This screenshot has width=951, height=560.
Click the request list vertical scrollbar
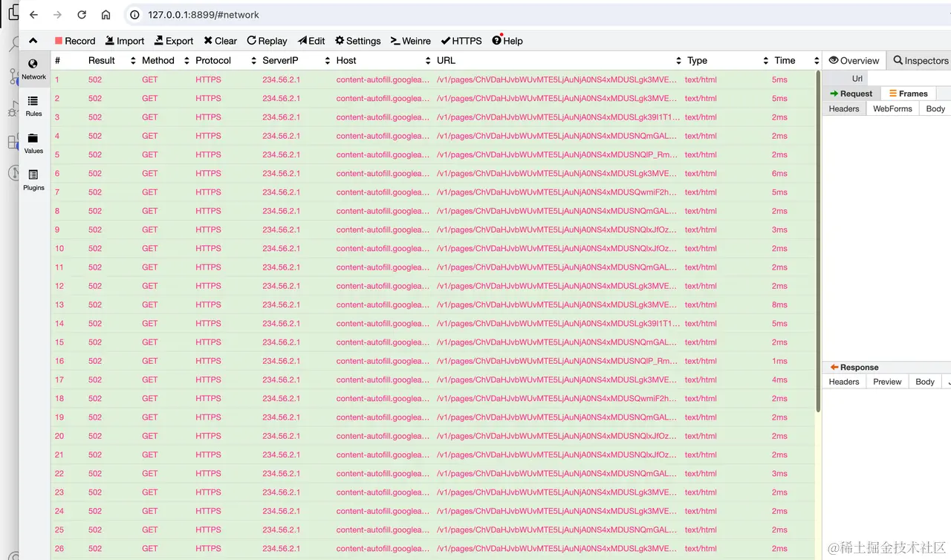click(819, 241)
